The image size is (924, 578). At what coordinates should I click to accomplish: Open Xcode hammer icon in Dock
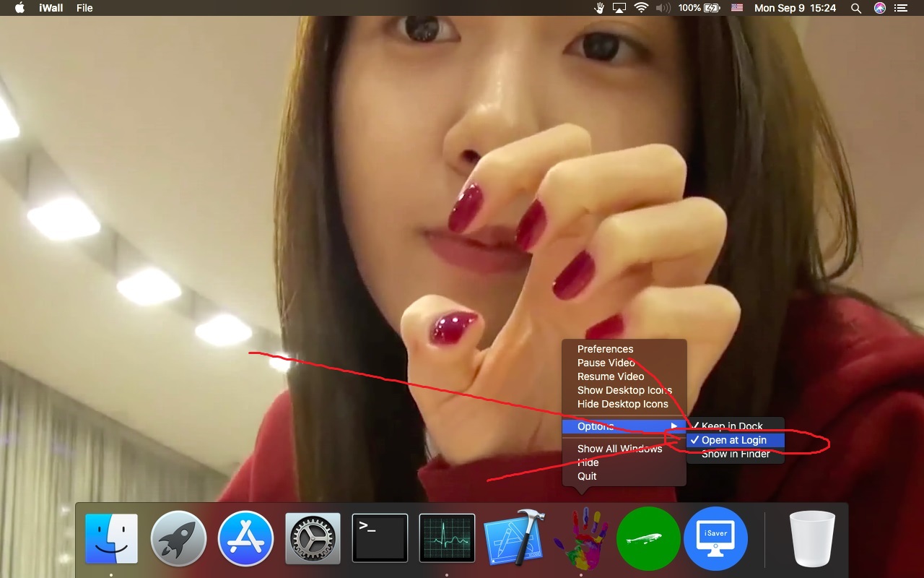click(514, 538)
